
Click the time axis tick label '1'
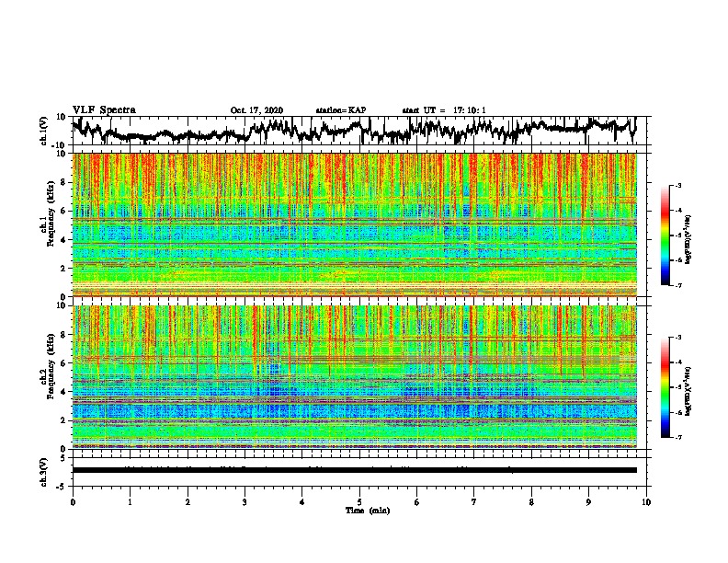[x=130, y=502]
